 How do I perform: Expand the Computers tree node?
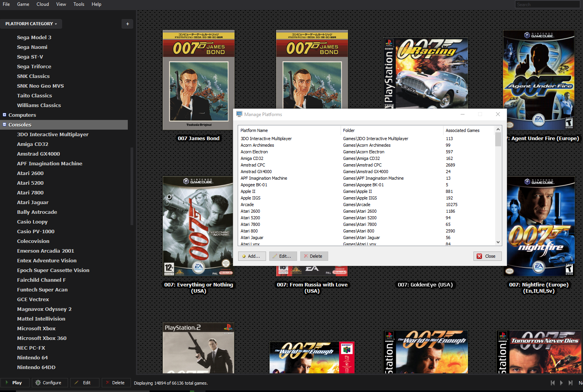point(5,114)
